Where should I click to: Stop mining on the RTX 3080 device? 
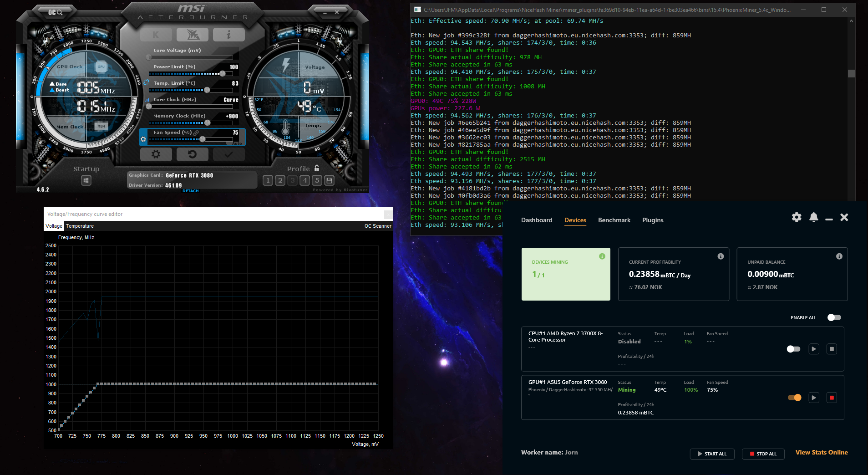[832, 398]
